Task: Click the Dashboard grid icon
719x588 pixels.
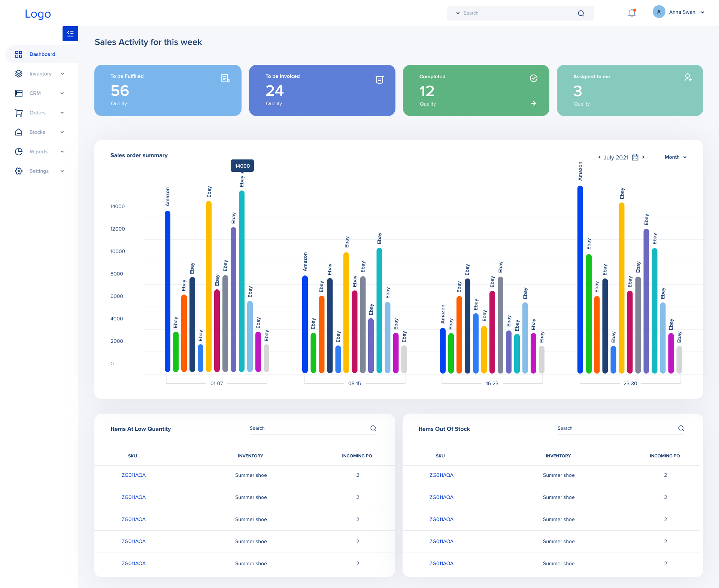Action: click(19, 54)
